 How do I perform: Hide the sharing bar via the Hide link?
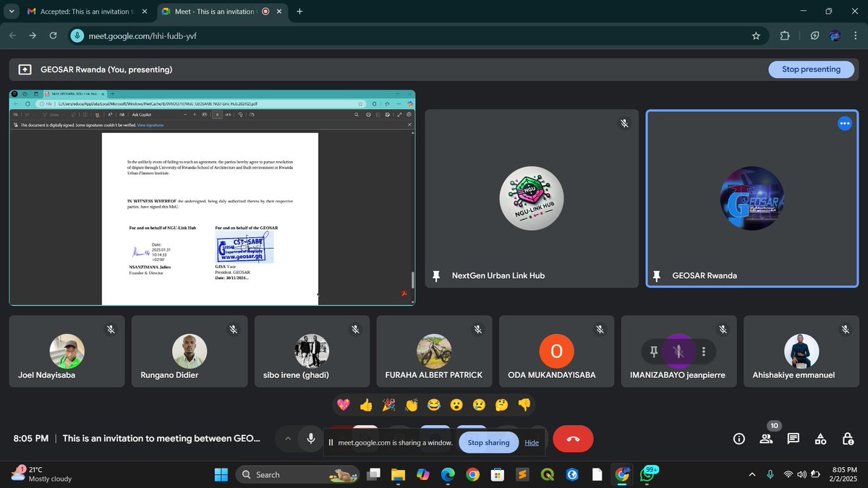click(x=532, y=442)
